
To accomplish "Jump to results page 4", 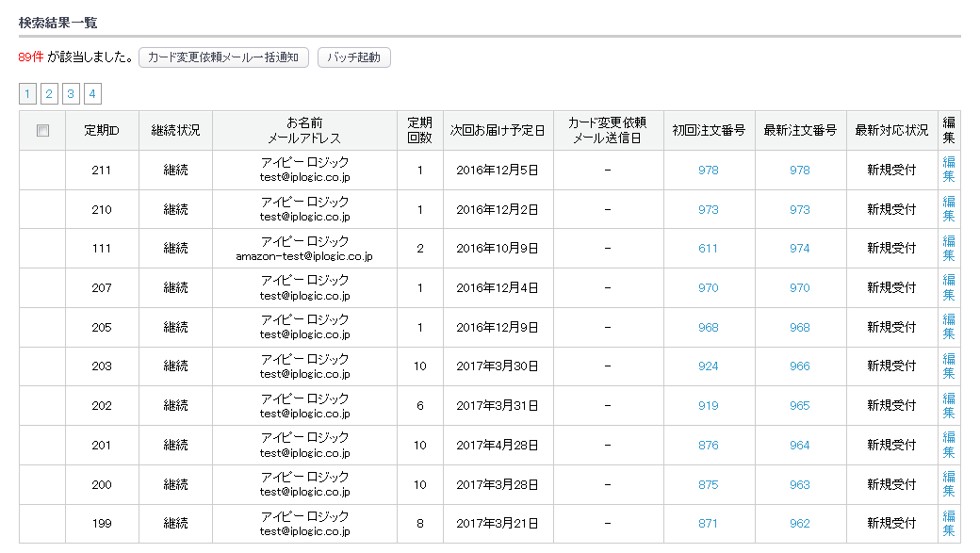I will (92, 94).
